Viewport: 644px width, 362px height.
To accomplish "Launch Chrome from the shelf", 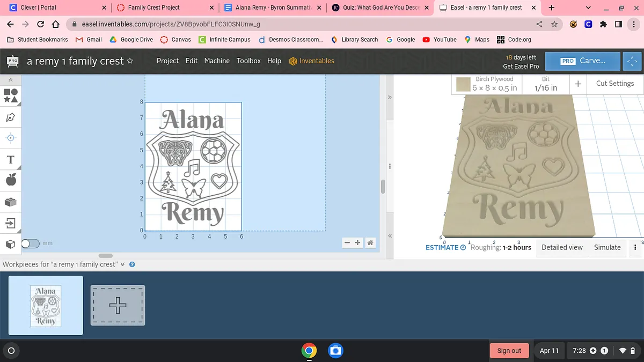I will tap(309, 351).
